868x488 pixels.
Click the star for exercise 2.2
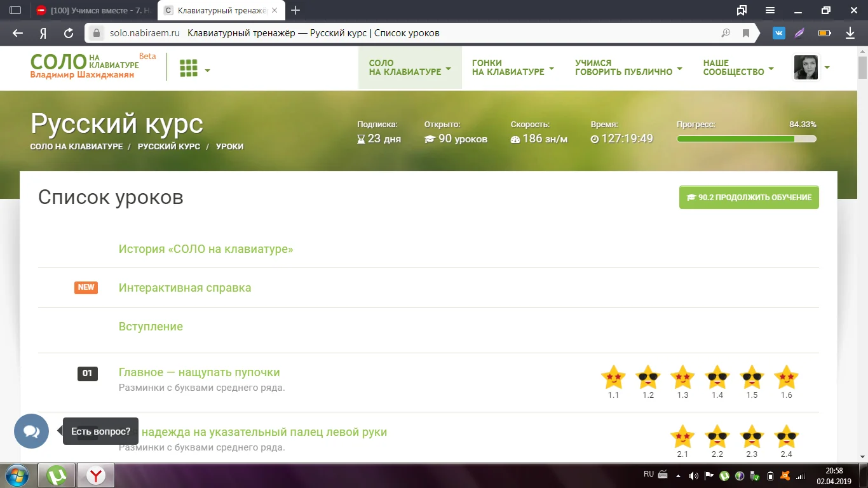point(717,437)
